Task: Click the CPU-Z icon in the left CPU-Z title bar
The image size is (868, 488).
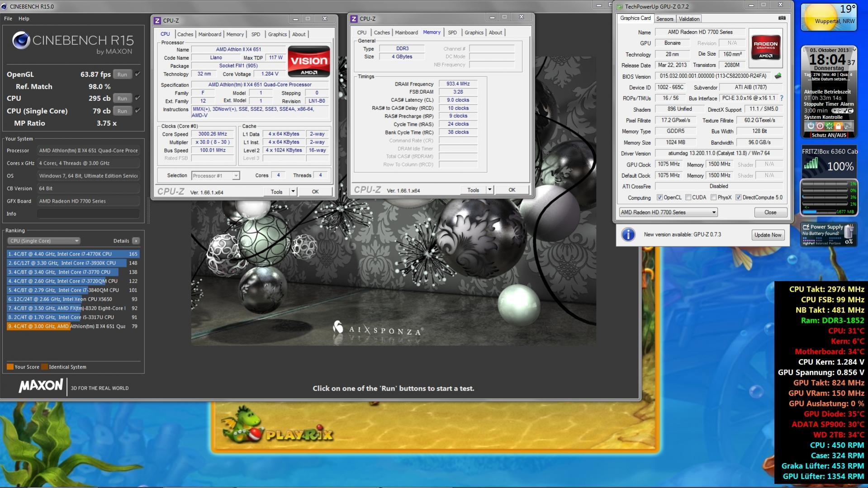Action: 157,20
